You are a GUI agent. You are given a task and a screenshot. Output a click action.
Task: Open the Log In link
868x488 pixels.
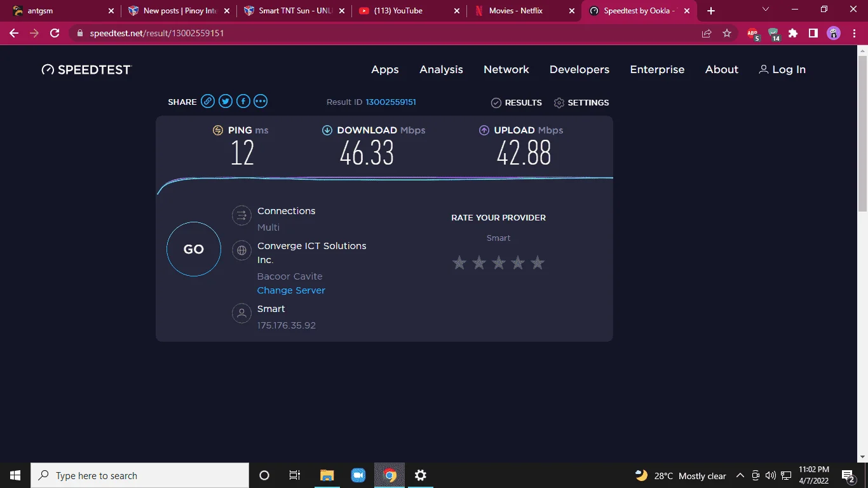(782, 70)
